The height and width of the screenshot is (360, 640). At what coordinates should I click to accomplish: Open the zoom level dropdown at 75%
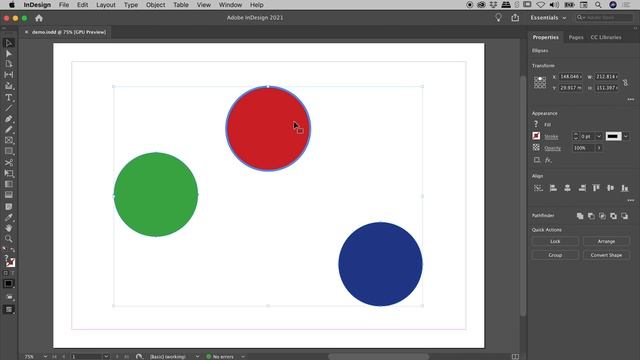click(x=45, y=356)
